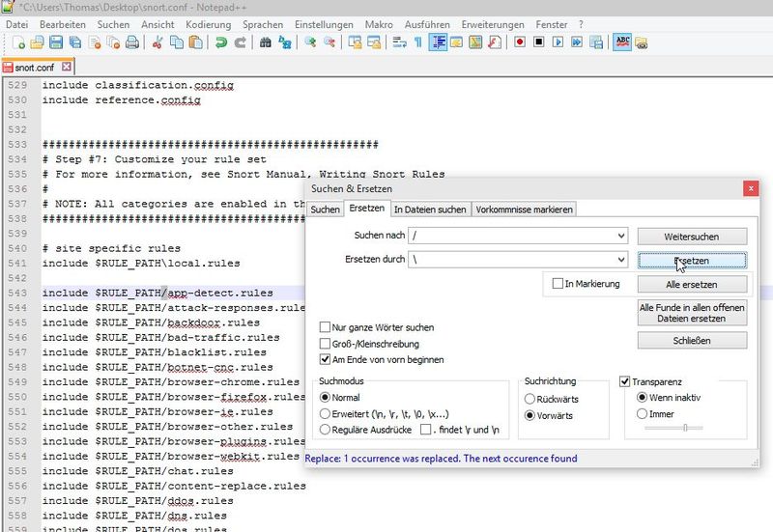Zoom in using toolbar magnifier icon
This screenshot has height=532, width=773.
point(310,42)
